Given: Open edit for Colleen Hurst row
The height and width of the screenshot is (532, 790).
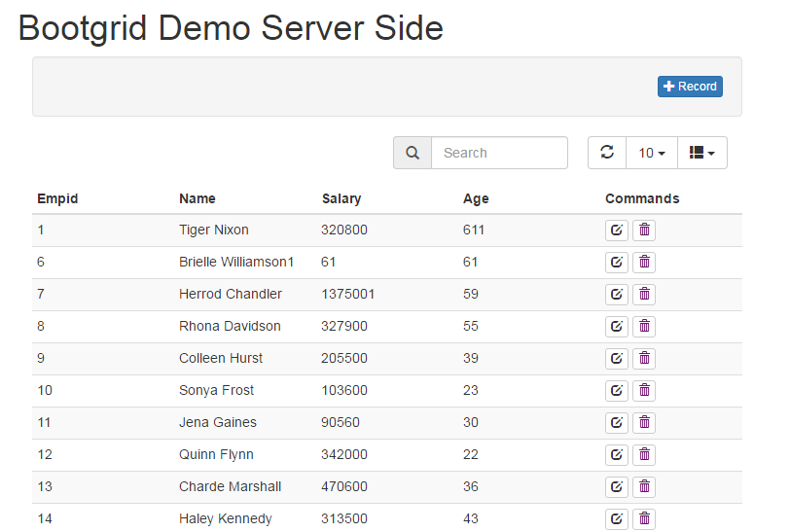Looking at the screenshot, I should pyautogui.click(x=616, y=359).
